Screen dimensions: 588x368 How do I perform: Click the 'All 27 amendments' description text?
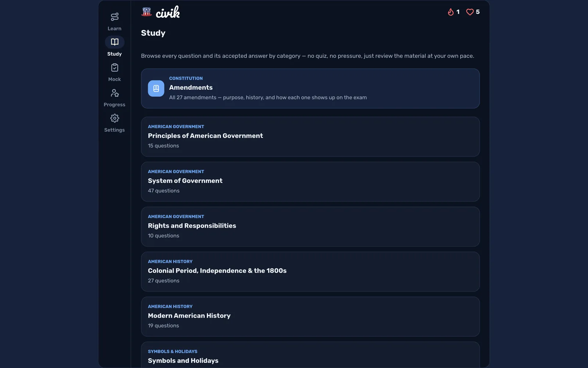coord(268,98)
